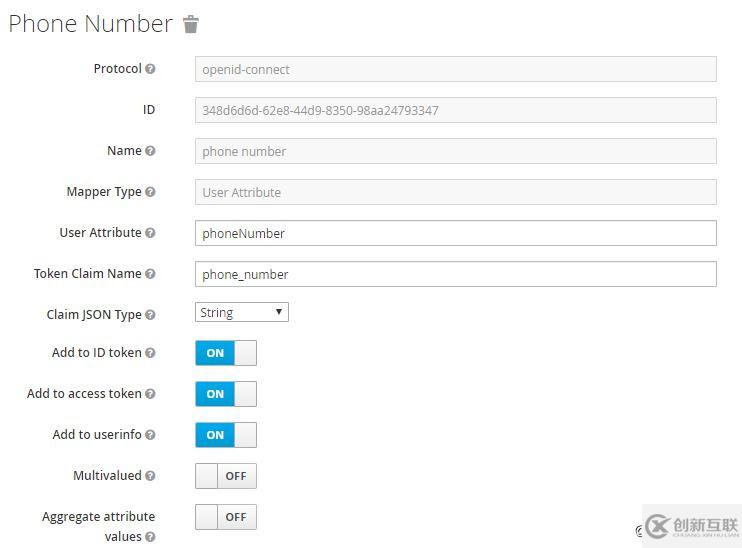Turn on Aggregate attribute values switch

[226, 517]
